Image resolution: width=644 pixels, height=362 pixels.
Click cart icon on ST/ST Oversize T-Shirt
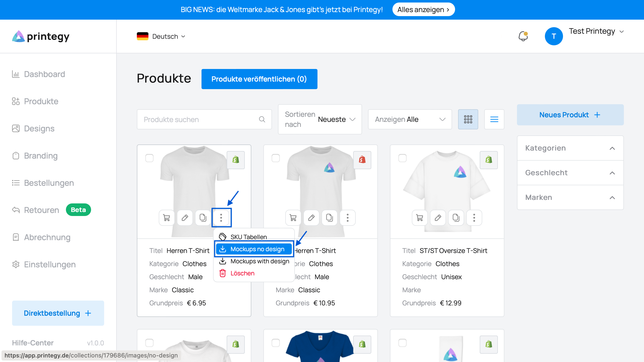point(420,218)
